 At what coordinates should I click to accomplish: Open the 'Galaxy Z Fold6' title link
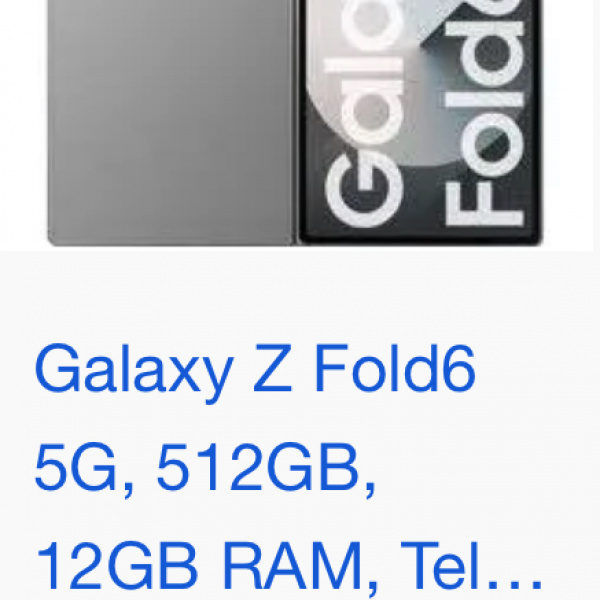pyautogui.click(x=255, y=369)
